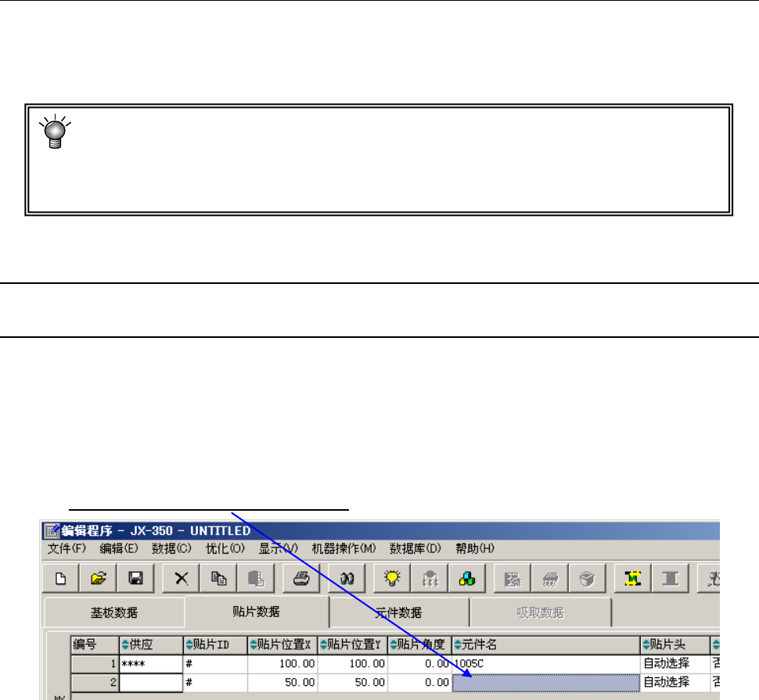Click the **** supply cell in row 1
Screen dimensions: 759x700
151,664
